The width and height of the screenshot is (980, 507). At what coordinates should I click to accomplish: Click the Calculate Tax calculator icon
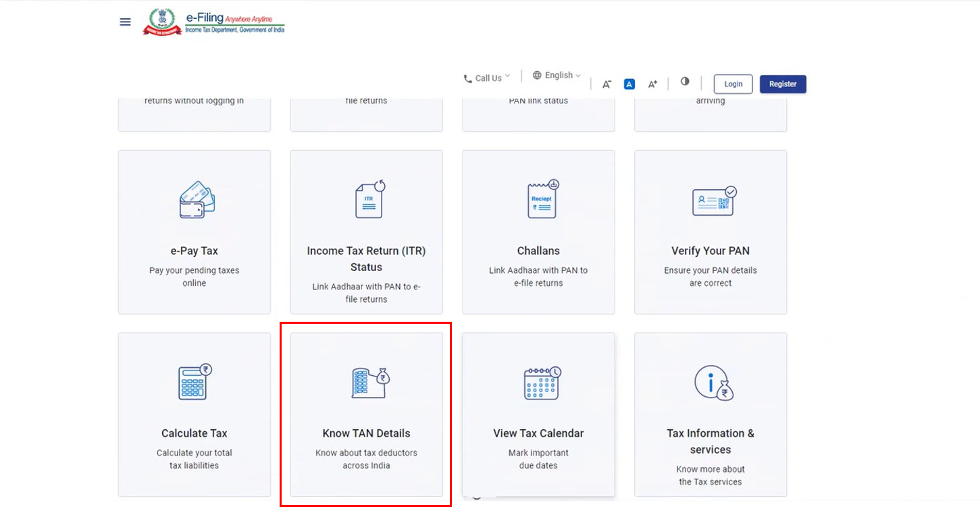coord(195,382)
